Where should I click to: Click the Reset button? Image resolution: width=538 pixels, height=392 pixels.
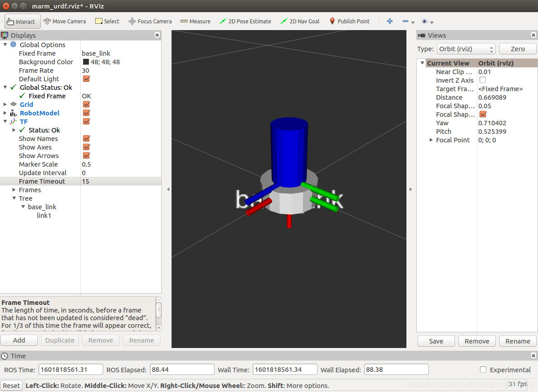pyautogui.click(x=11, y=385)
